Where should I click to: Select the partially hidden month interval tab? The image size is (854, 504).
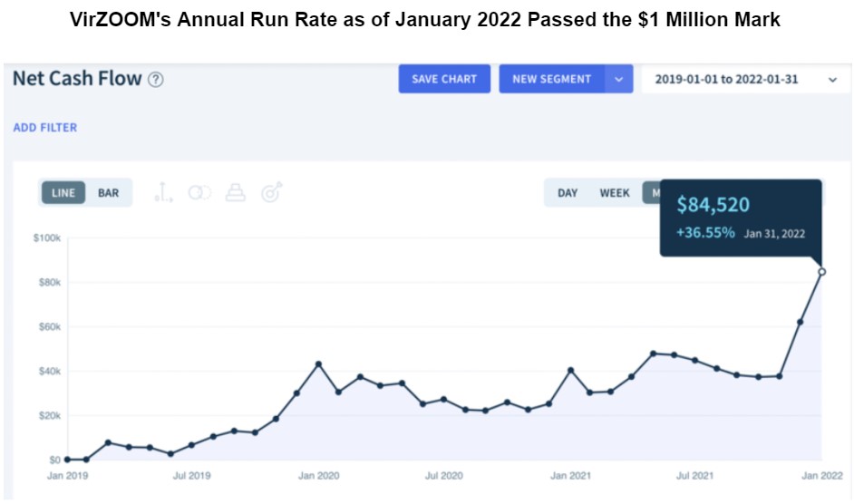pos(652,193)
